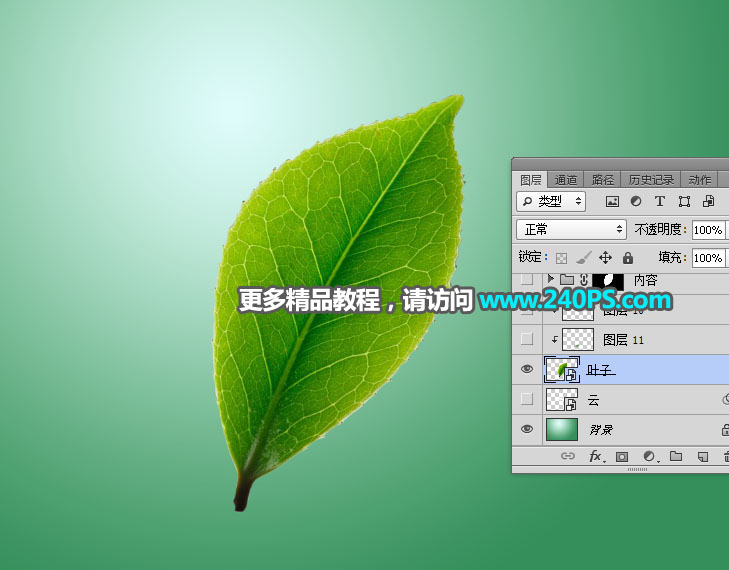This screenshot has width=729, height=570.
Task: Create a new layer group folder icon
Action: point(675,457)
